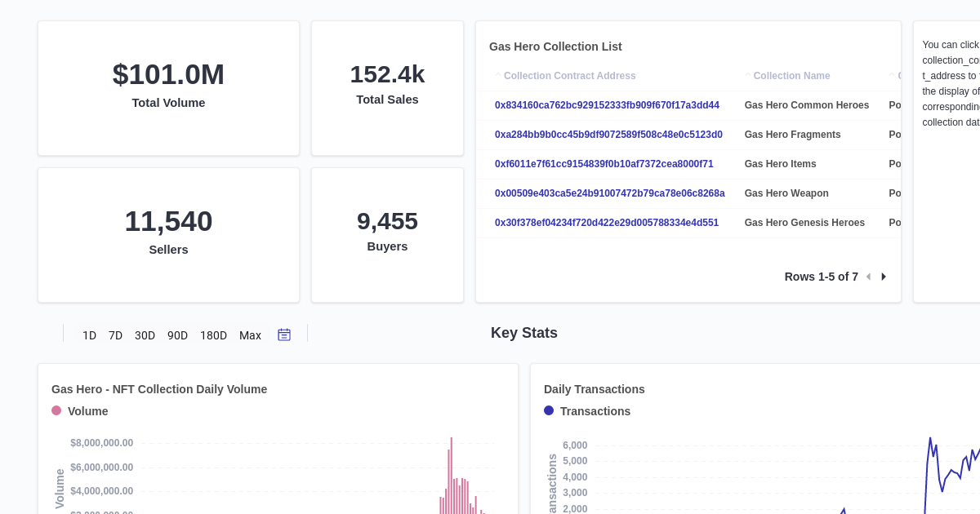Open the calendar date picker icon
The height and width of the screenshot is (514, 980).
(x=284, y=335)
